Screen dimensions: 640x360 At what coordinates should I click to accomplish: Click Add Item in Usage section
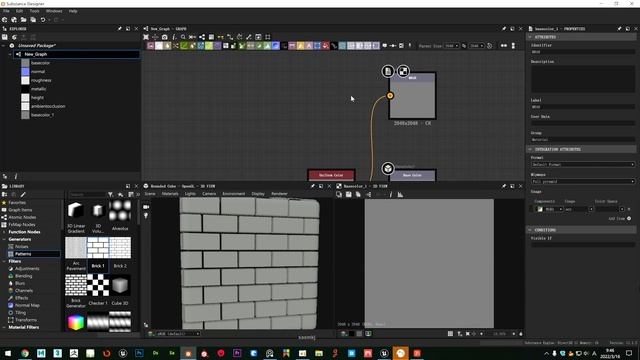620,219
